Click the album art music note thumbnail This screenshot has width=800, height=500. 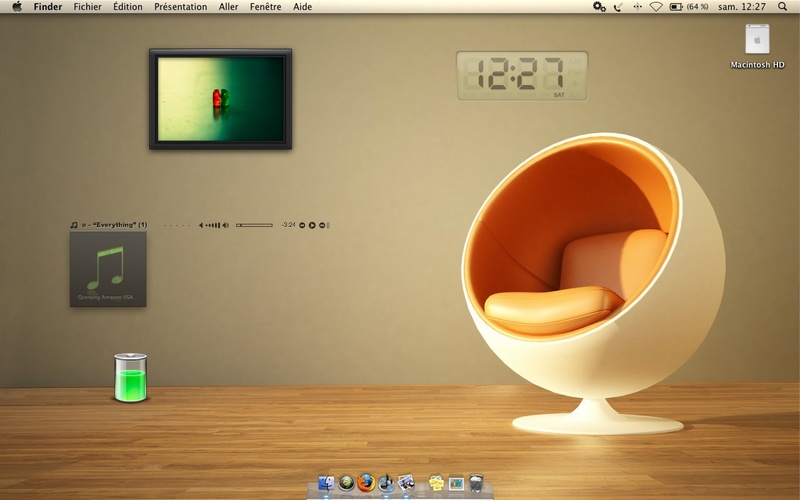click(x=108, y=269)
